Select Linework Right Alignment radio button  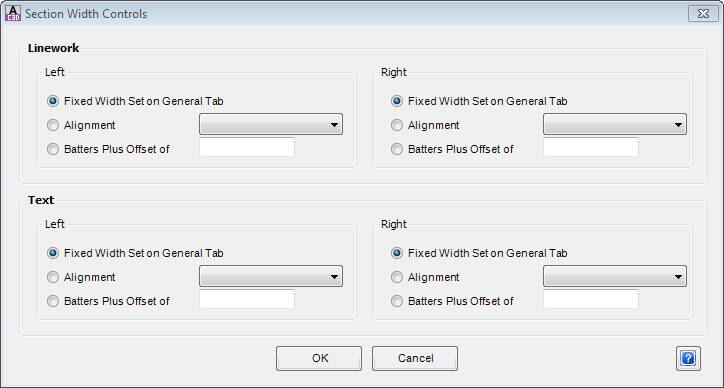click(x=397, y=125)
